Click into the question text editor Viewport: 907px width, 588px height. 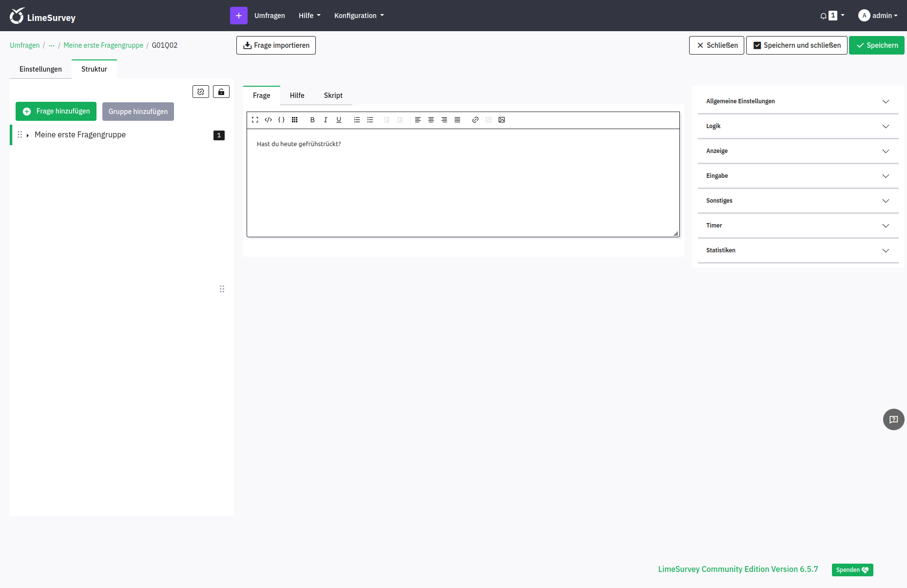[x=463, y=185]
